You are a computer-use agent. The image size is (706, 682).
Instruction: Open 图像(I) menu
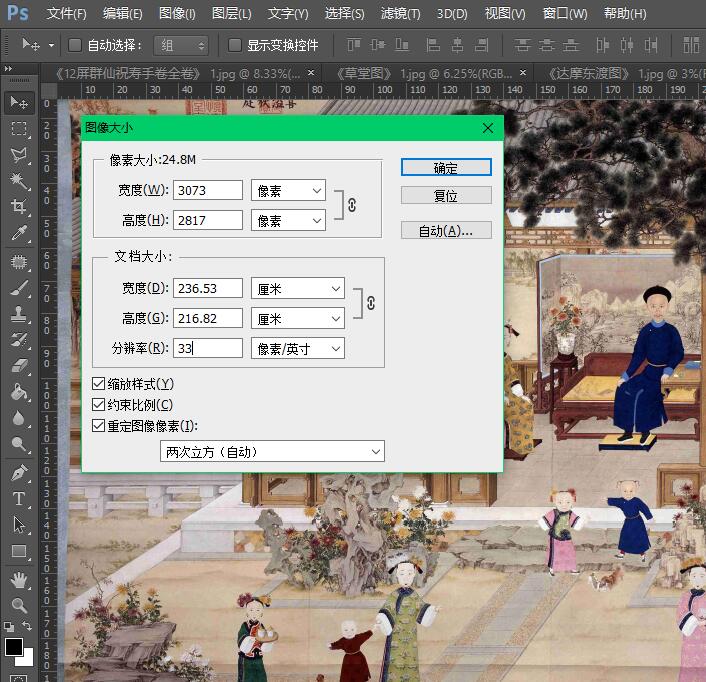click(177, 14)
